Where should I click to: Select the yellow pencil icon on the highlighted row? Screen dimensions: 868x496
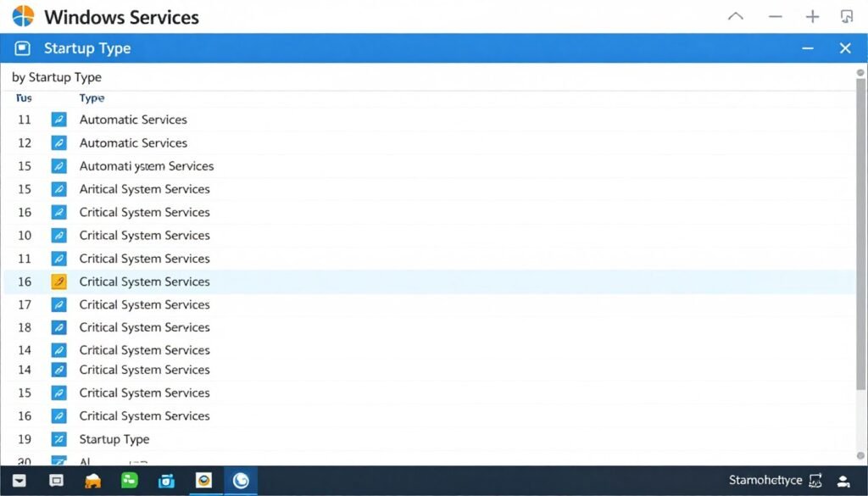tap(58, 281)
